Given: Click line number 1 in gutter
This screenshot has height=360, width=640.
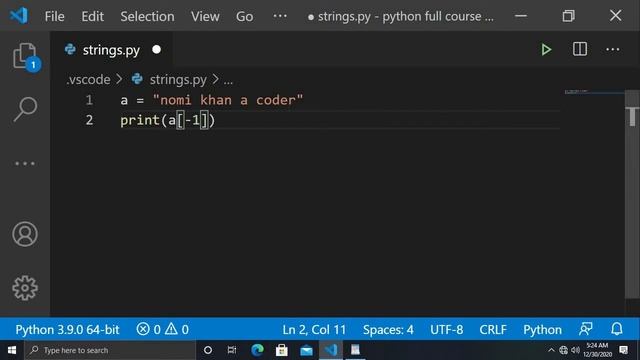Looking at the screenshot, I should 89,100.
